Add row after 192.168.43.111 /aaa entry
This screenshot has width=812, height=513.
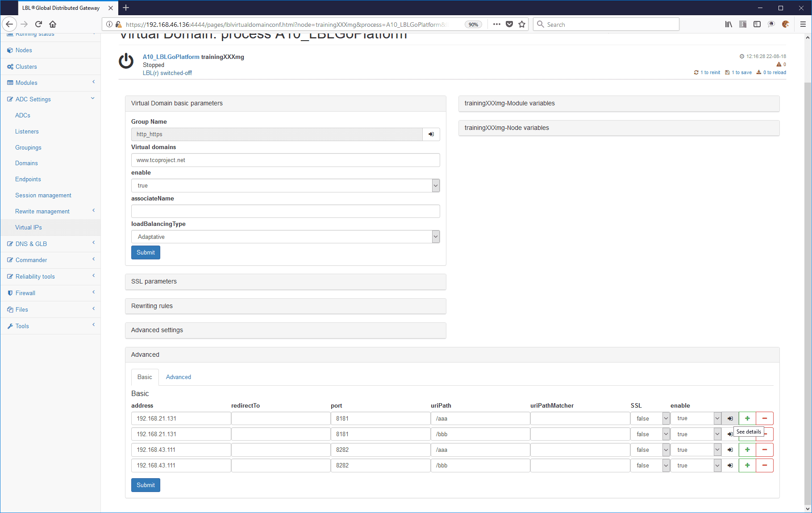747,450
